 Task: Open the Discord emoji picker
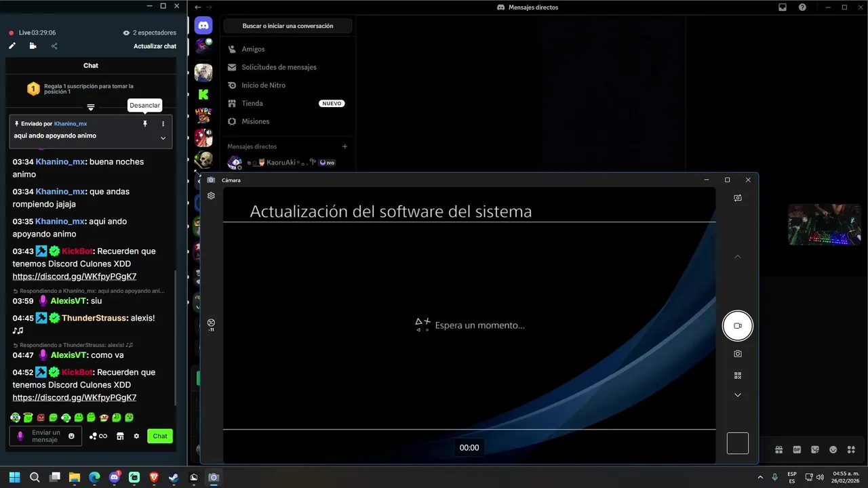coord(833,449)
